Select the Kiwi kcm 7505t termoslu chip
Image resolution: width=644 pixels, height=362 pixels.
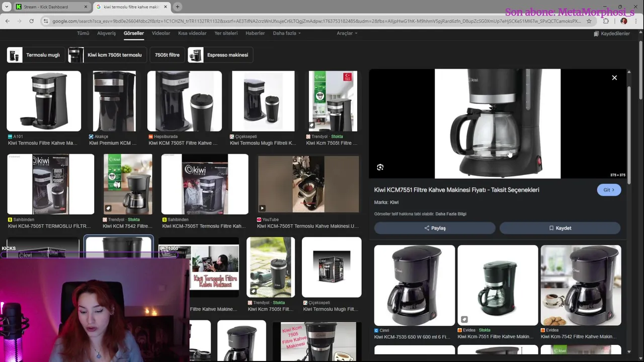click(107, 55)
